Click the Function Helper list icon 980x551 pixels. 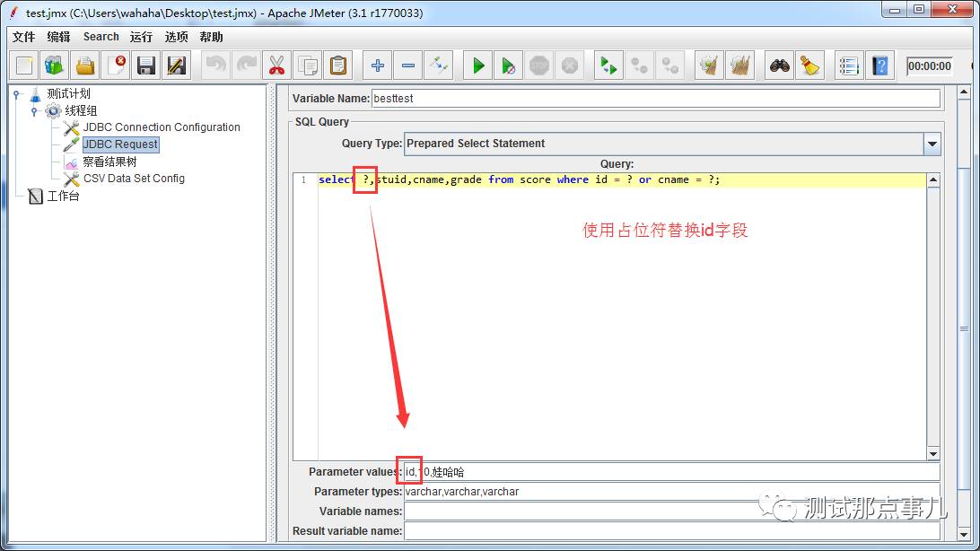[x=849, y=66]
